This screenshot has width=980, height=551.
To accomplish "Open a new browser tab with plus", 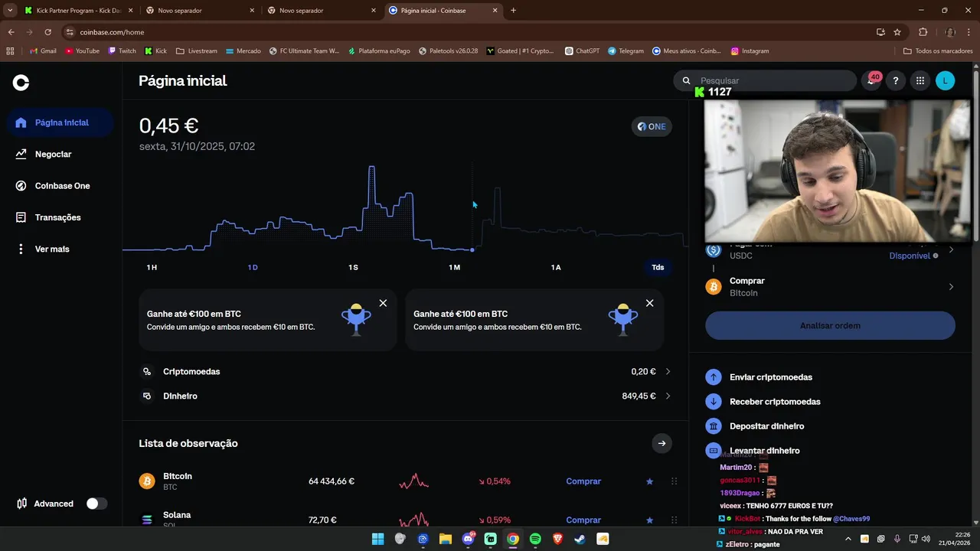I will [513, 11].
